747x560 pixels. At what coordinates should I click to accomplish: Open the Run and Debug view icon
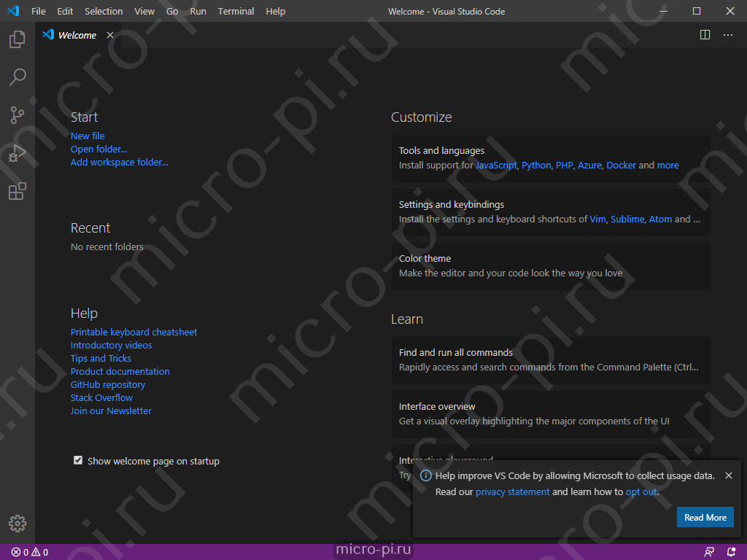[18, 153]
